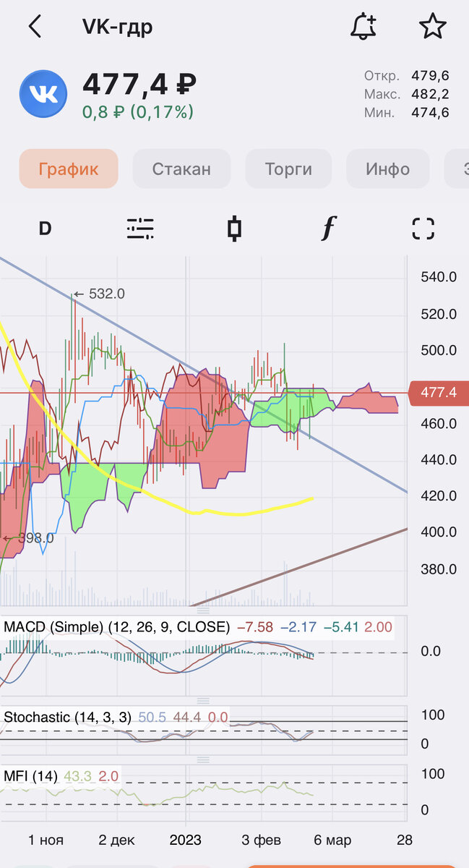Expand chart to fullscreen

423,229
